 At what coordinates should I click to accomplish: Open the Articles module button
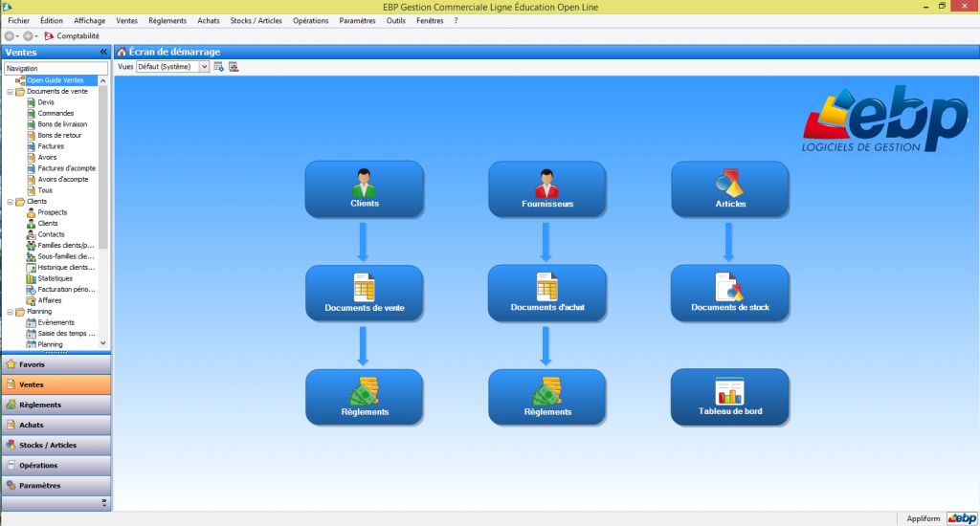pos(730,189)
